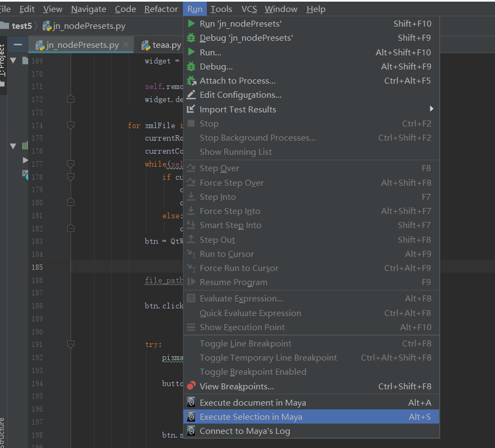Image resolution: width=495 pixels, height=448 pixels.
Task: Click the calculator icon beside Evaluate Expression
Action: (191, 298)
